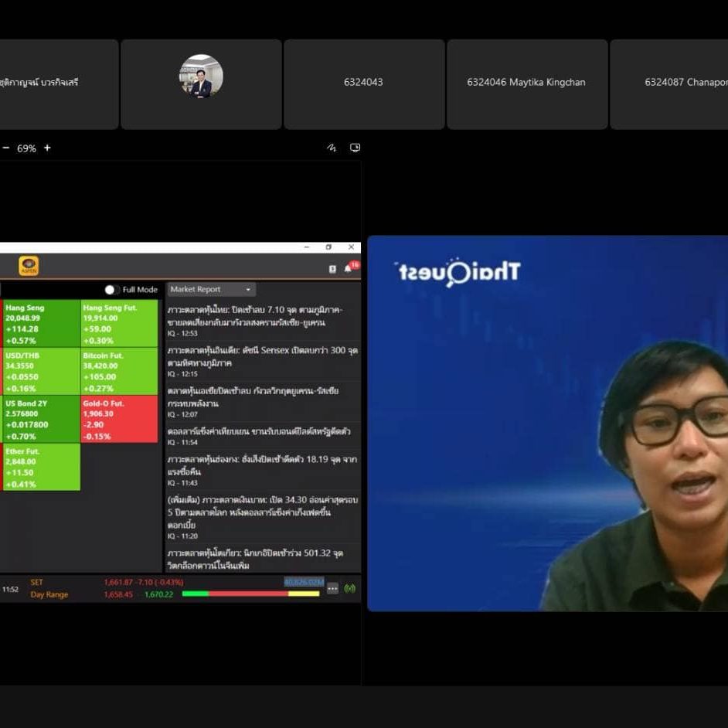The height and width of the screenshot is (728, 728).
Task: Toggle the Full Mode switch
Action: [112, 290]
